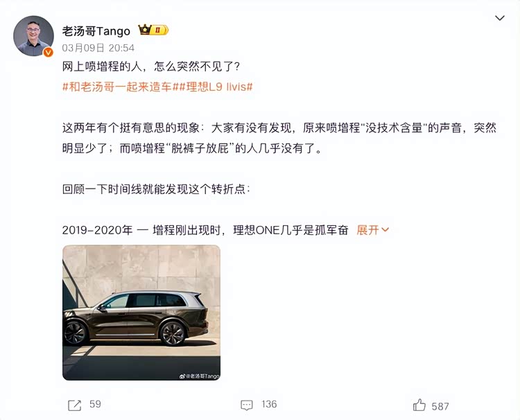Expand the full post with 展开
Viewport: 520px width, 420px height.
[x=367, y=229]
